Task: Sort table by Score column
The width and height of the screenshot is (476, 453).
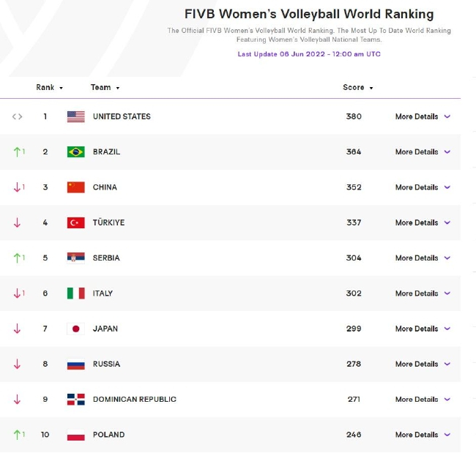Action: click(x=358, y=87)
